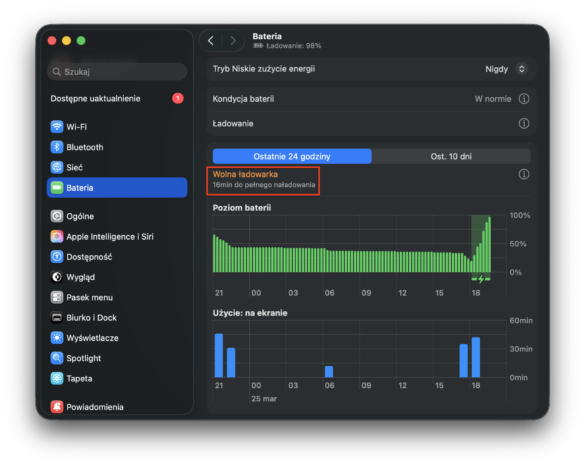Click the 25 mar date label
The width and height of the screenshot is (585, 467).
(264, 399)
